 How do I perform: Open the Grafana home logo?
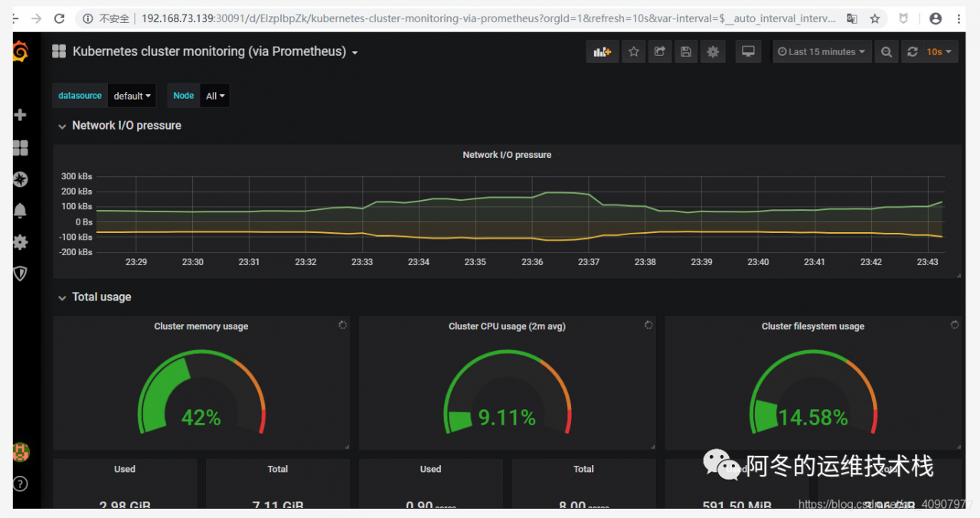(x=21, y=51)
